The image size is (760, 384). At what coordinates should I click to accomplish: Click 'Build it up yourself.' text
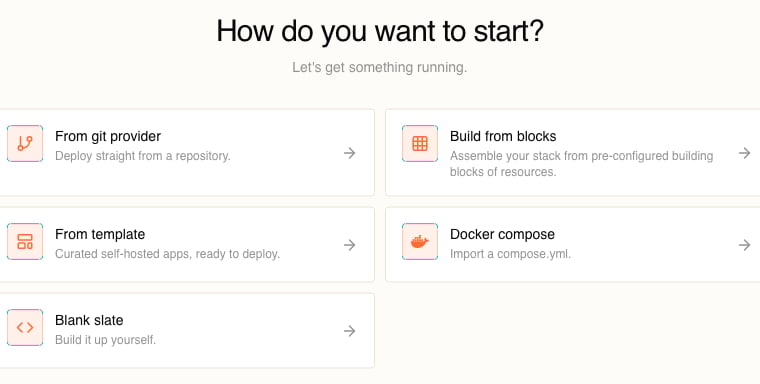[105, 340]
